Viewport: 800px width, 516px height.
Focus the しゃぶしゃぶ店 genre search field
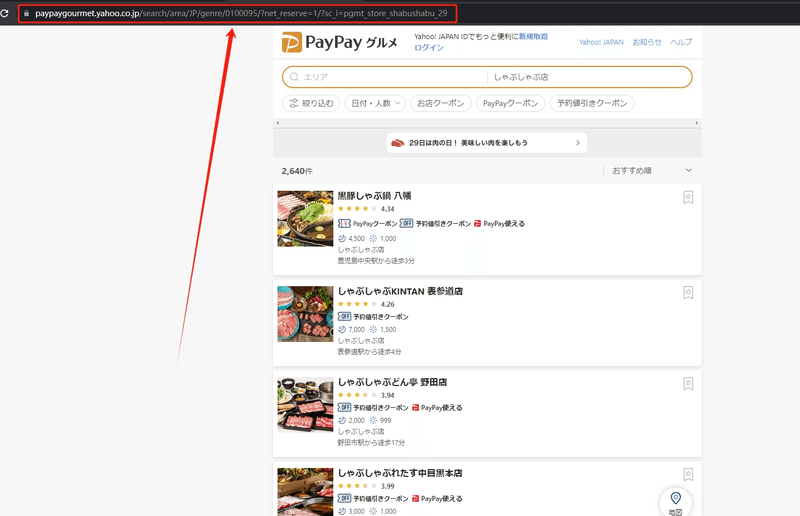[x=589, y=77]
